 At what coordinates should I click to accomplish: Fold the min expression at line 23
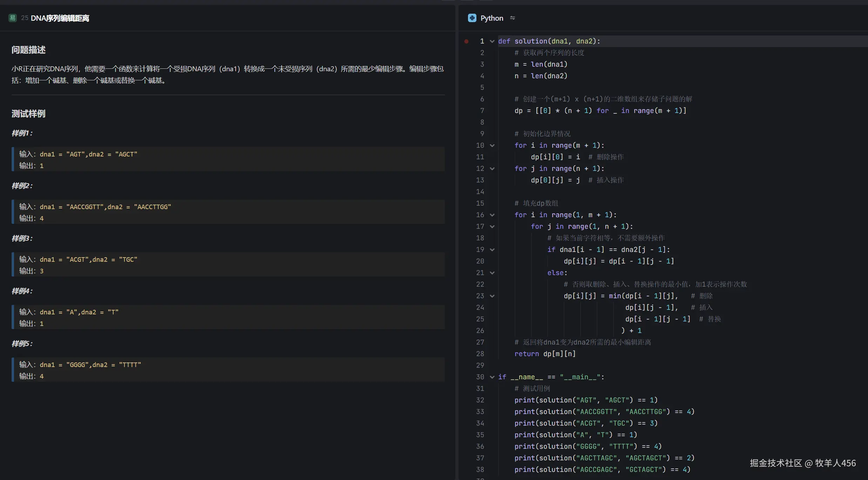pos(492,296)
